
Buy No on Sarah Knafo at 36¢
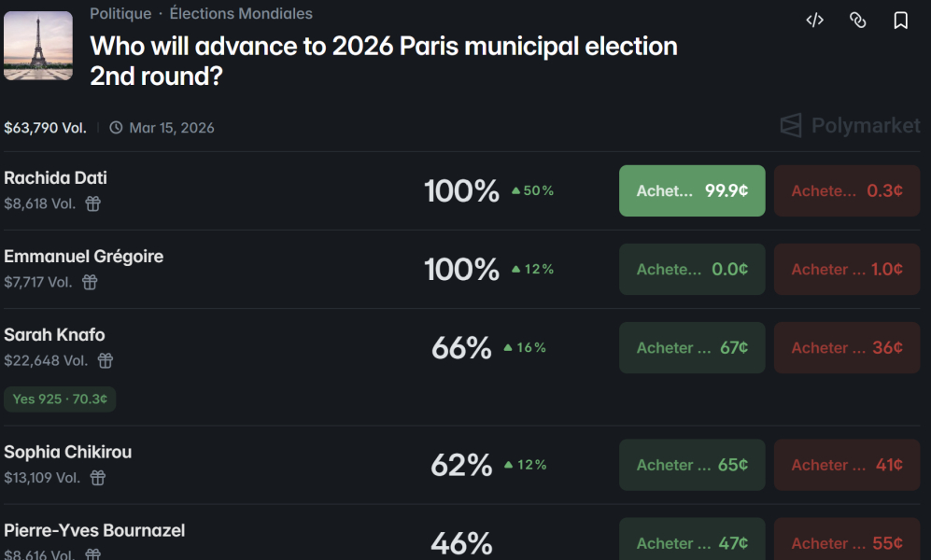click(x=847, y=347)
